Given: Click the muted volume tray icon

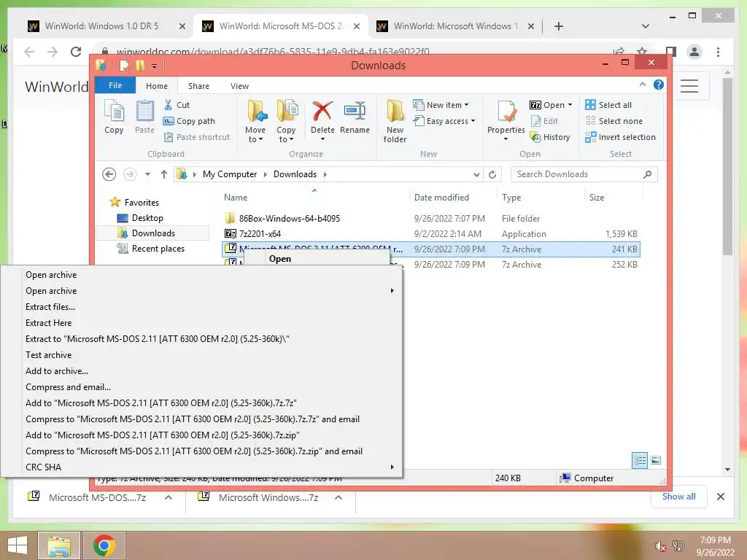Looking at the screenshot, I should pos(660,546).
